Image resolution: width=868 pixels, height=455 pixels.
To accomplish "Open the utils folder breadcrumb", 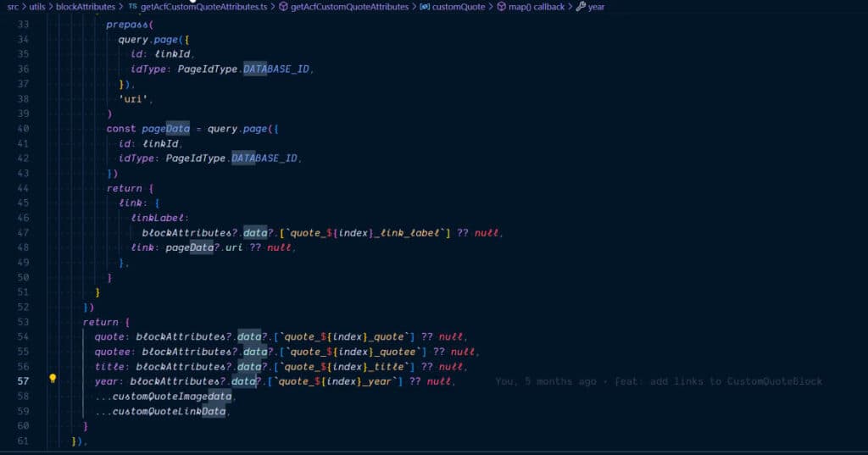I will click(37, 7).
